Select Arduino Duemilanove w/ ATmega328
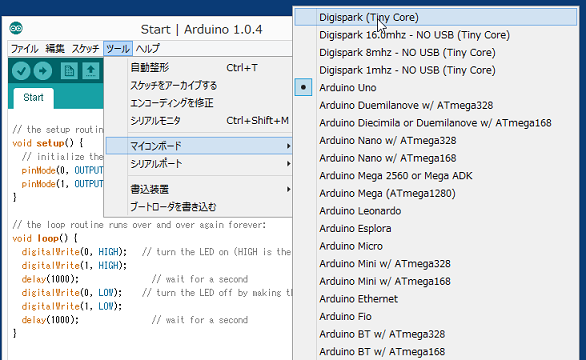 (435, 105)
